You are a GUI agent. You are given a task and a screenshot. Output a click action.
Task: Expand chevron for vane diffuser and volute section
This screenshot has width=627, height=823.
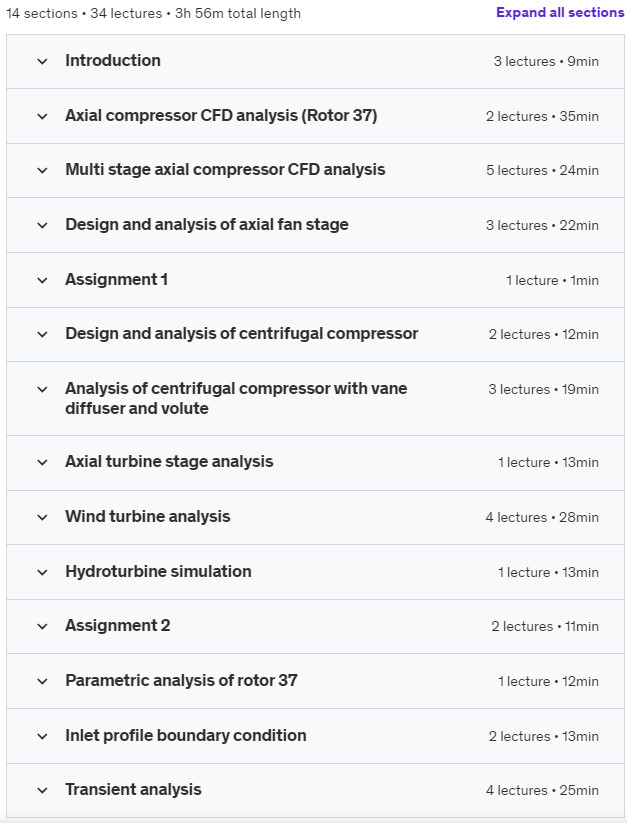click(42, 389)
